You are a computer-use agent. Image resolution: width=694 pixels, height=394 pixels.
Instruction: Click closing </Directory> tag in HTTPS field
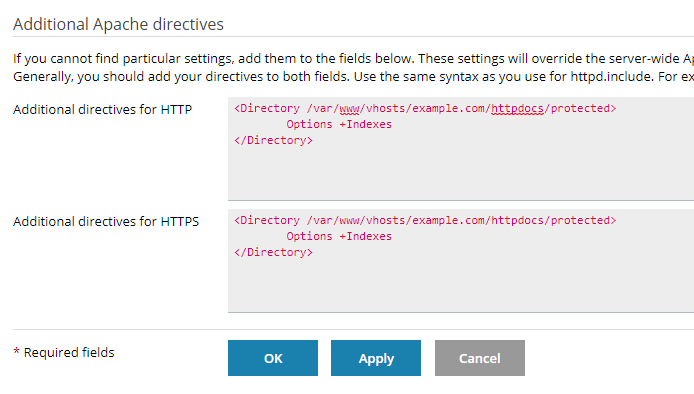point(274,252)
